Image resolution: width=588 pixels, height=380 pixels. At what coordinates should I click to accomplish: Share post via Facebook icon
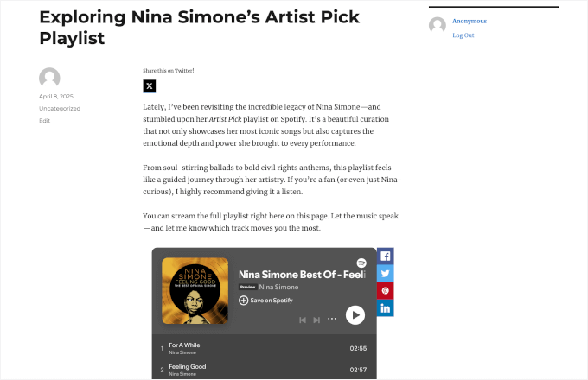[385, 256]
